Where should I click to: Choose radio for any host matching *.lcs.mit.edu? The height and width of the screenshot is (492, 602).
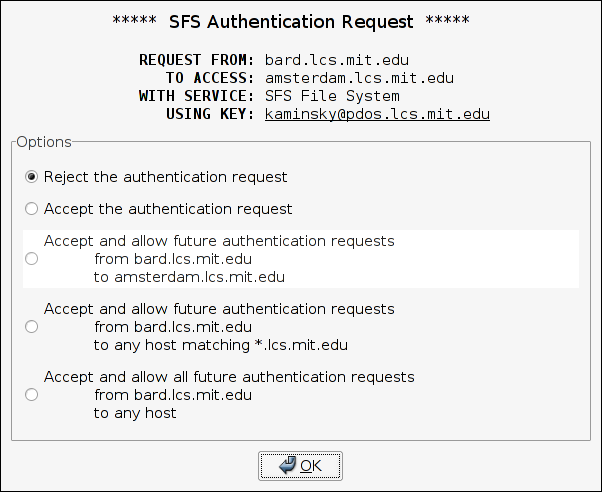click(32, 327)
